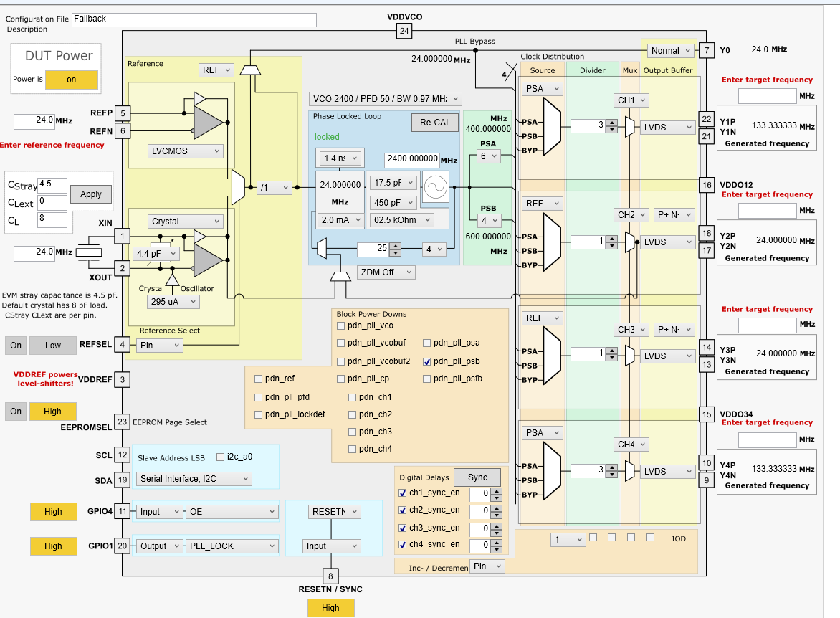The height and width of the screenshot is (618, 840).
Task: Open the Y1 LVDS output buffer dropdown
Action: pyautogui.click(x=667, y=128)
